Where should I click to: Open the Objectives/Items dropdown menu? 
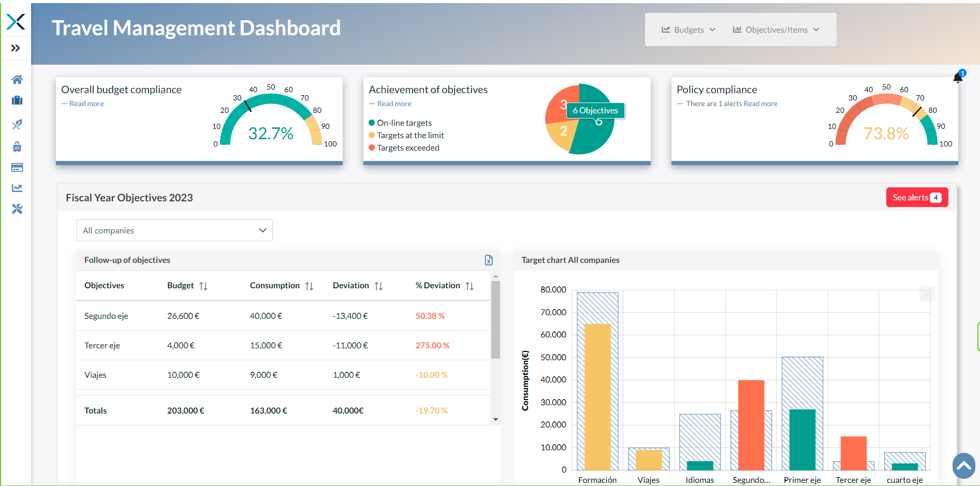coord(776,30)
